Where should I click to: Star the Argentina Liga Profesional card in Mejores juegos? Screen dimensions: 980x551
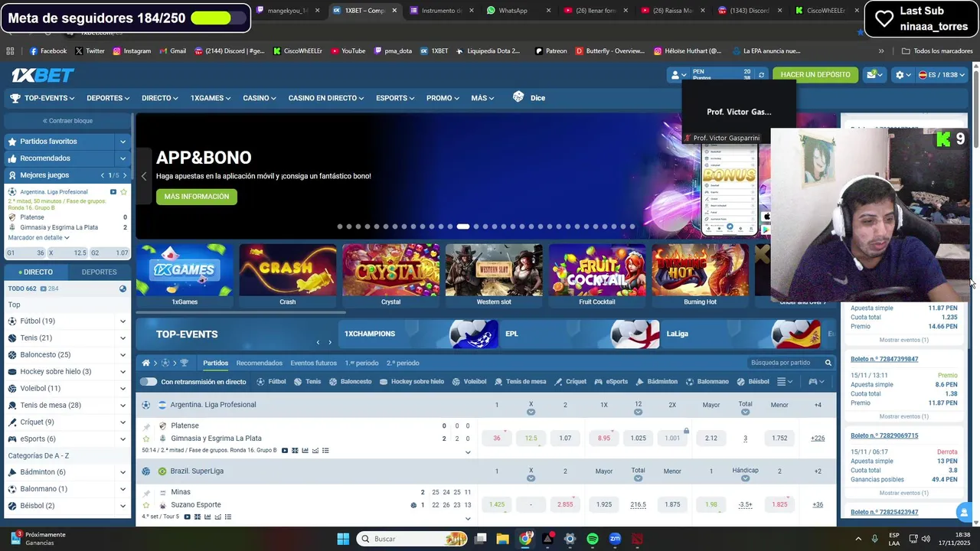click(123, 192)
